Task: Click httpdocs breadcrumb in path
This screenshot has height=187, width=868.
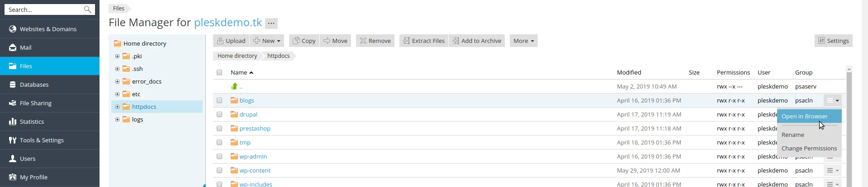Action: pyautogui.click(x=278, y=56)
